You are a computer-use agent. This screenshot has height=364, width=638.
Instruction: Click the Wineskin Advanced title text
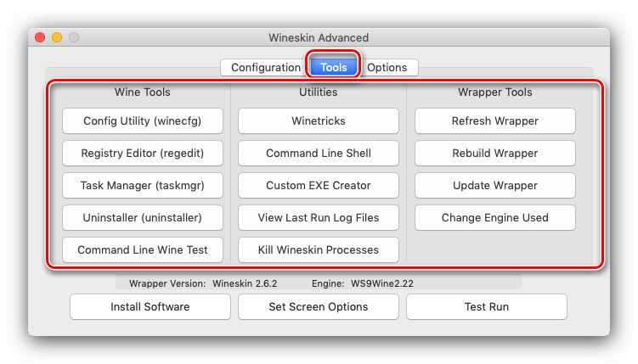[x=319, y=38]
